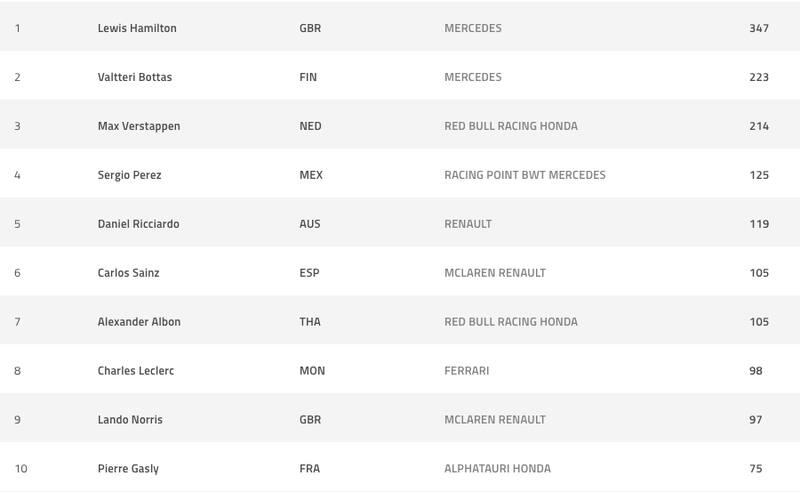Select Pierre Gasly's name
This screenshot has width=800, height=492.
click(128, 468)
